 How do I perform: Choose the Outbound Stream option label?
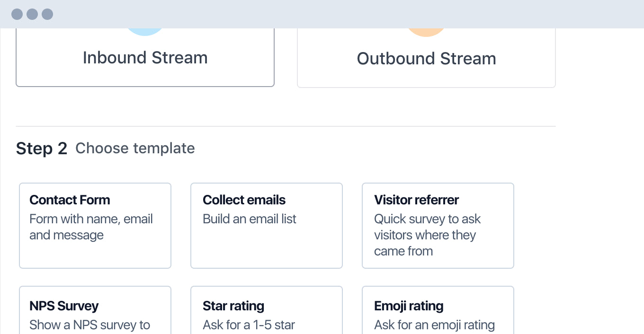(x=426, y=59)
